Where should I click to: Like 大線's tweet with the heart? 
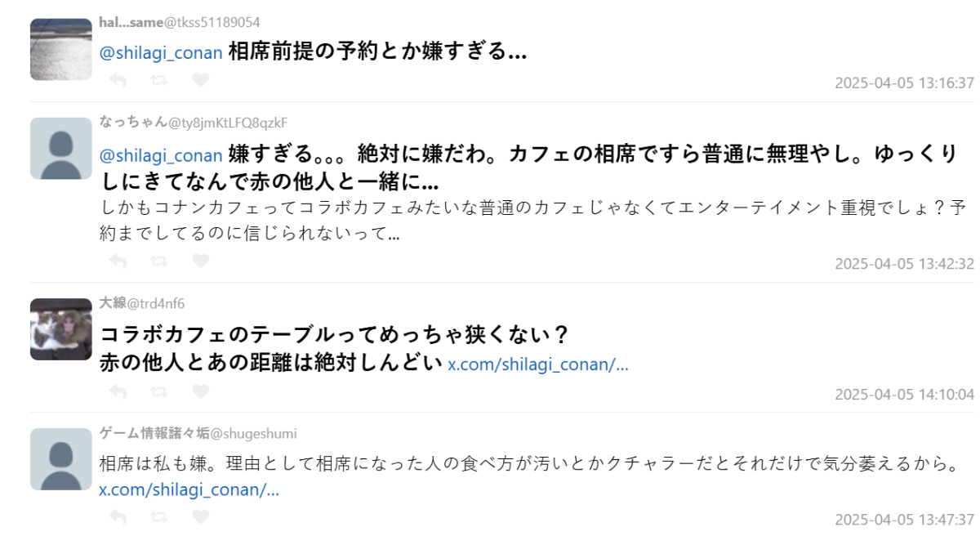pyautogui.click(x=200, y=392)
